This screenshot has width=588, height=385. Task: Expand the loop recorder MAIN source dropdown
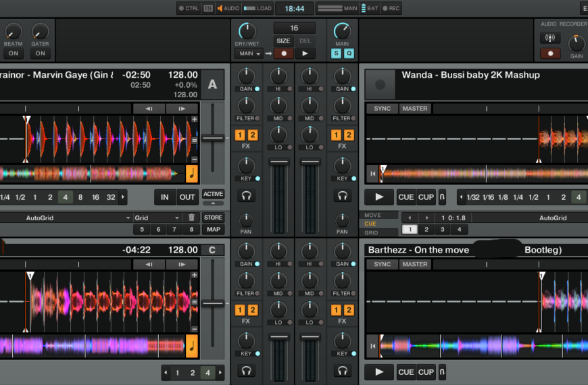(x=249, y=53)
